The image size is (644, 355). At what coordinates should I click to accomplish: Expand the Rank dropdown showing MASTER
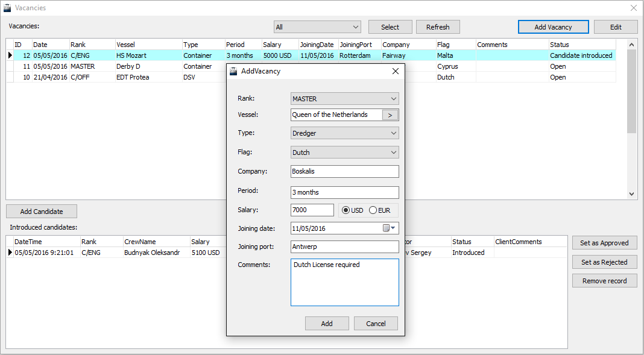coord(344,98)
